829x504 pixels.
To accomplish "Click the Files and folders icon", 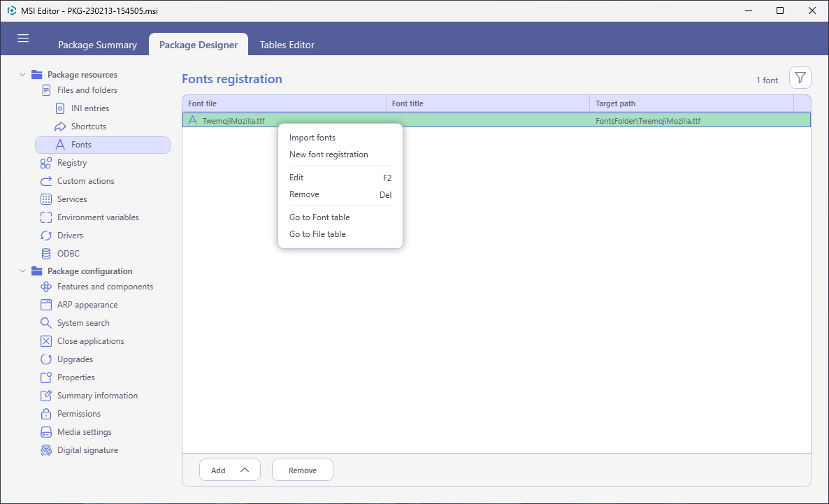I will click(46, 90).
